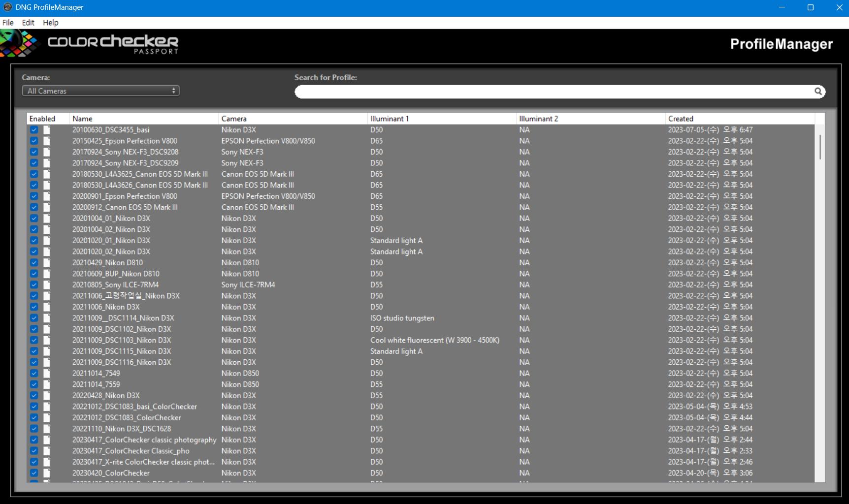Screen dimensions: 849x504
Task: Disable the 20150425_Epson Perfection V800 profile checkbox
Action: point(34,141)
